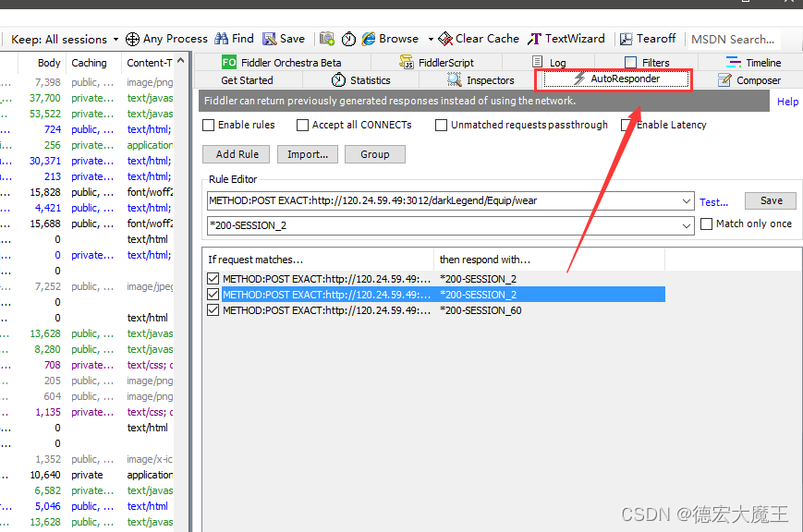Image resolution: width=803 pixels, height=532 pixels.
Task: Open the Keep: All sessions dropdown
Action: [116, 40]
